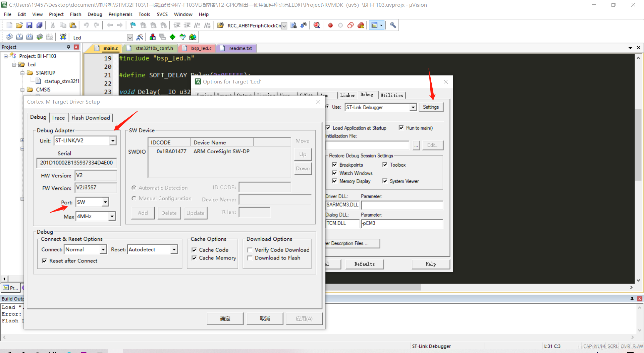Toggle the Memory Display checkbox
Image resolution: width=644 pixels, height=353 pixels.
point(334,181)
